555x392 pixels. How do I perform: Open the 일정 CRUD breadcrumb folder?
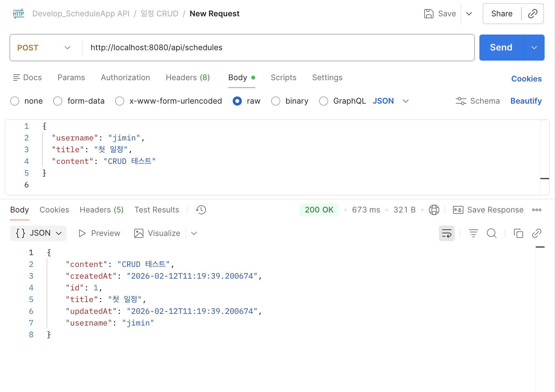[x=159, y=14]
